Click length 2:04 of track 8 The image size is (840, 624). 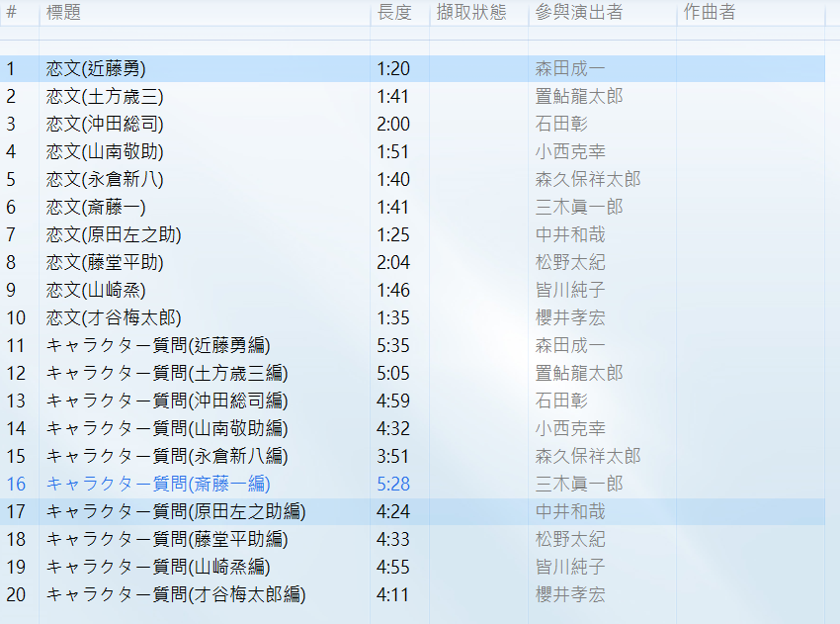(x=393, y=262)
